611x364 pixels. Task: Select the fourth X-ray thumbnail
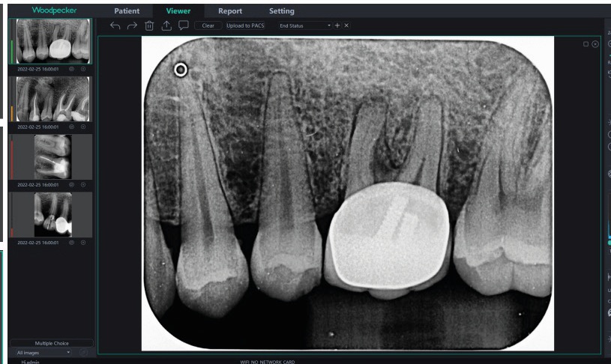[x=52, y=215]
